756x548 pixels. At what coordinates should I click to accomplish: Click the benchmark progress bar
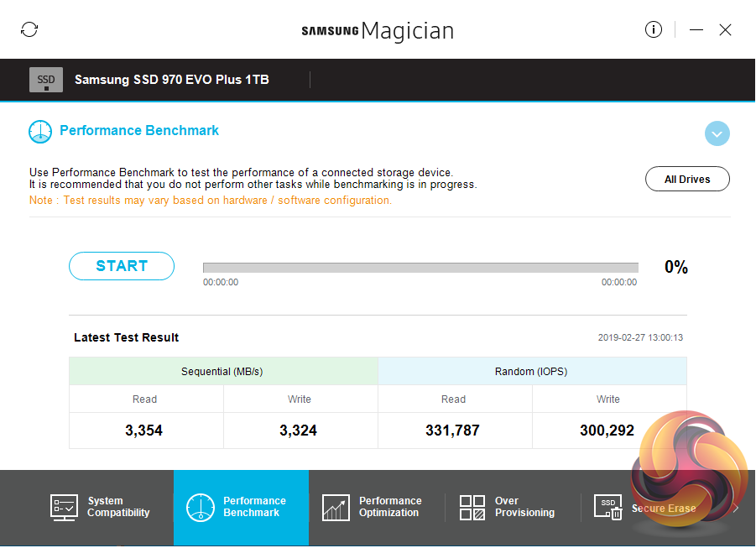[420, 268]
